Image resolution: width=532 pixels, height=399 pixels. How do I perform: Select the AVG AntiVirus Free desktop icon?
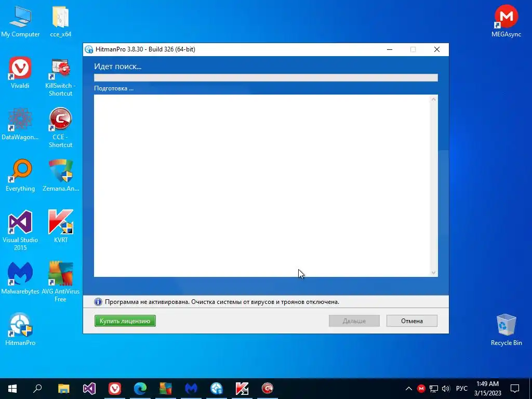(60, 282)
